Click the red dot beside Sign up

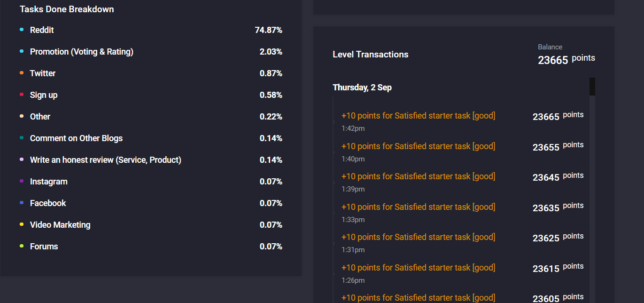(22, 95)
